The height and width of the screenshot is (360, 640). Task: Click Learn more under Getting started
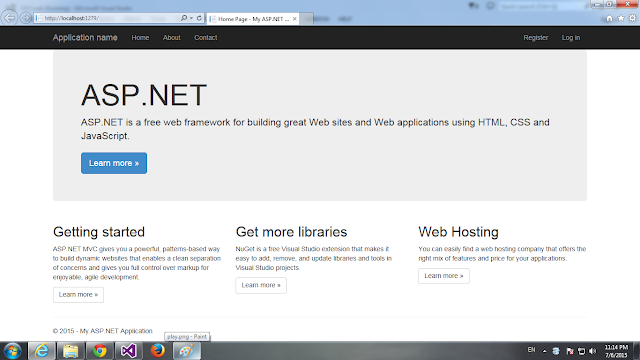pyautogui.click(x=78, y=295)
